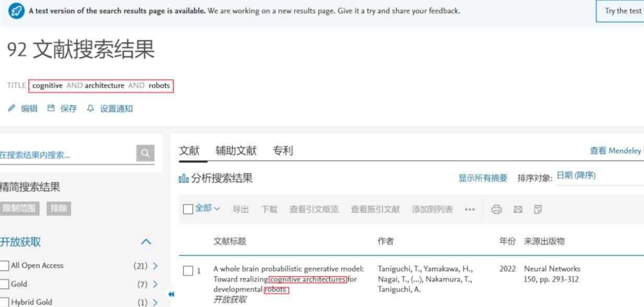Print the results with the printer icon
644x307 pixels.
point(496,208)
